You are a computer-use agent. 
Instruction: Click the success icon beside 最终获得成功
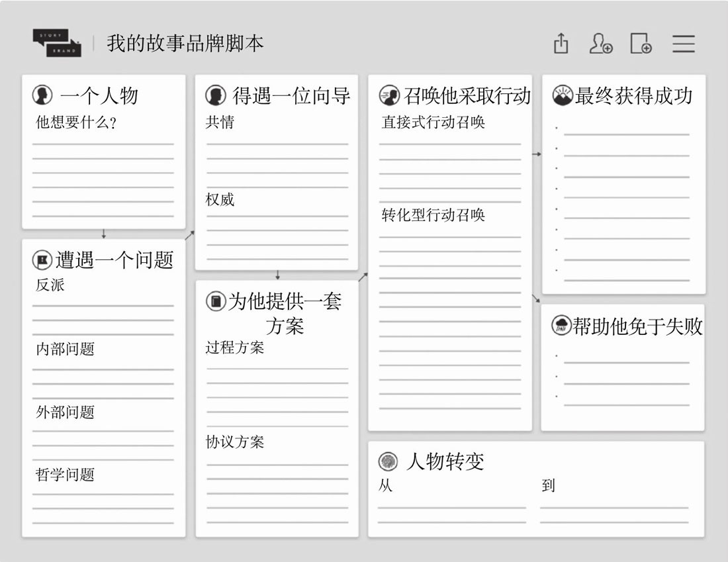(x=562, y=95)
